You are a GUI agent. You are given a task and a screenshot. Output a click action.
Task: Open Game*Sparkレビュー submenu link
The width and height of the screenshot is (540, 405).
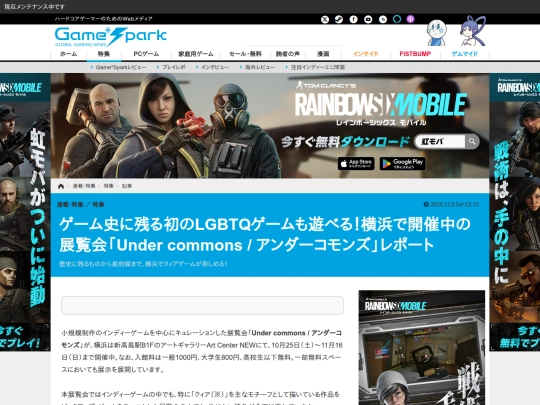[121, 67]
